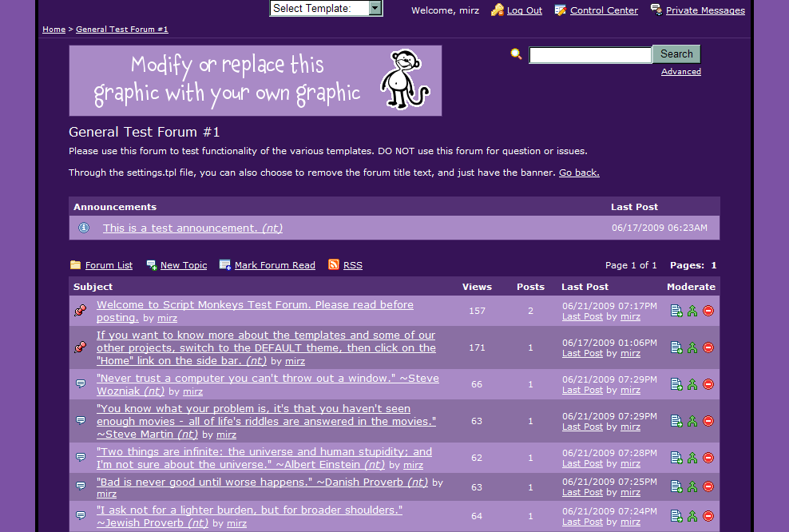Screen dimensions: 789x532
Task: Click the Search button
Action: [x=676, y=54]
